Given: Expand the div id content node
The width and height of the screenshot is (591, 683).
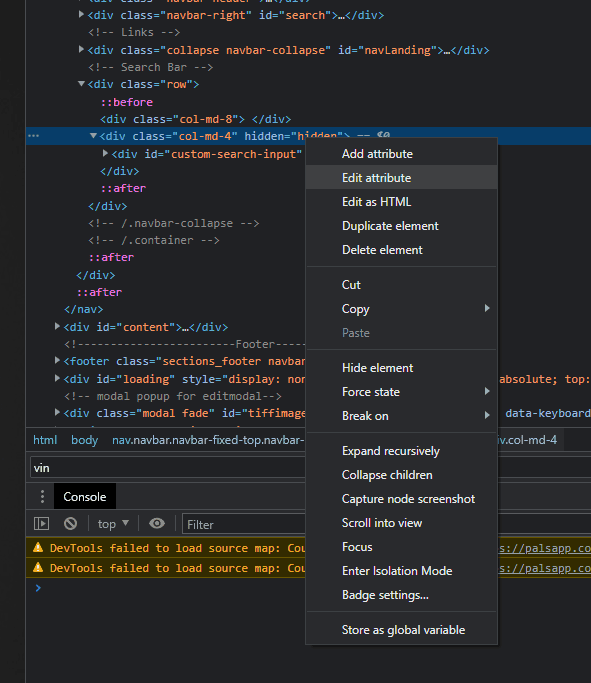Looking at the screenshot, I should pos(57,326).
